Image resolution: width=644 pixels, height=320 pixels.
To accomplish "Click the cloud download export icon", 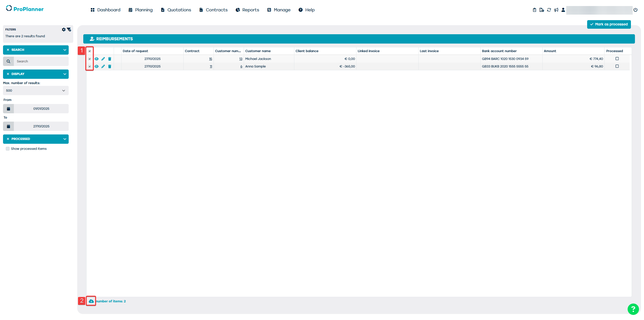I will (x=91, y=301).
